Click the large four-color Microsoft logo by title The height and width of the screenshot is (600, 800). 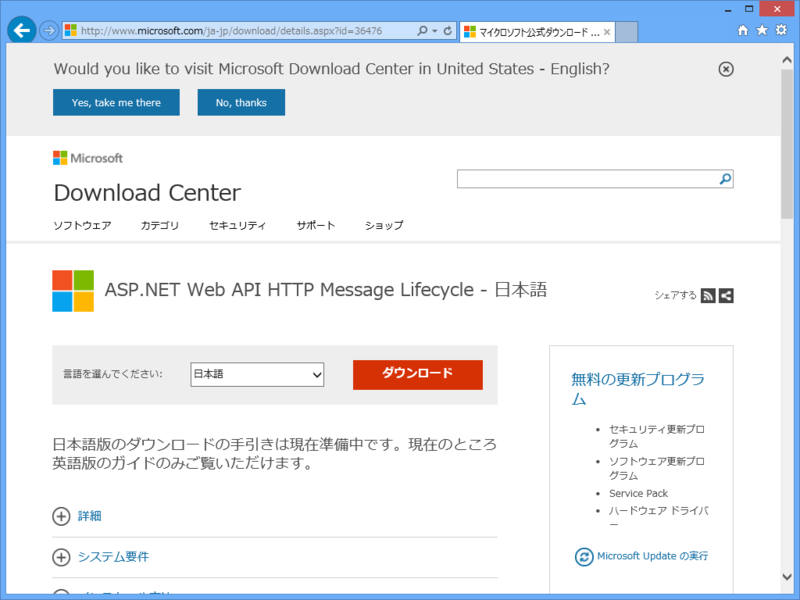tap(73, 291)
